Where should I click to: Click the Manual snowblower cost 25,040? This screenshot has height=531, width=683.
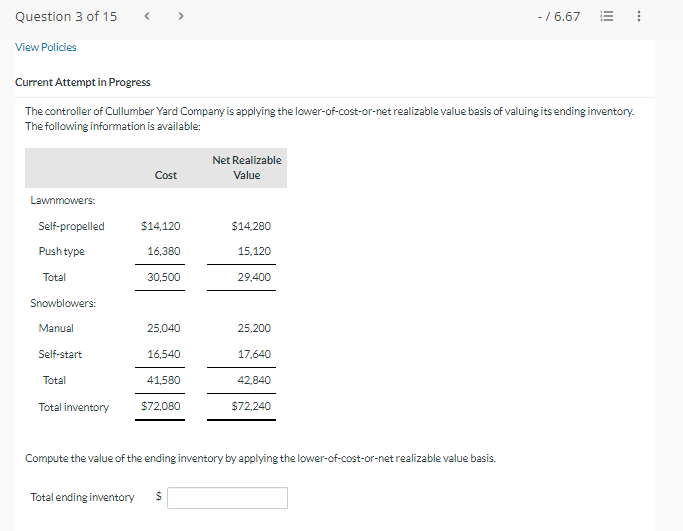(163, 328)
